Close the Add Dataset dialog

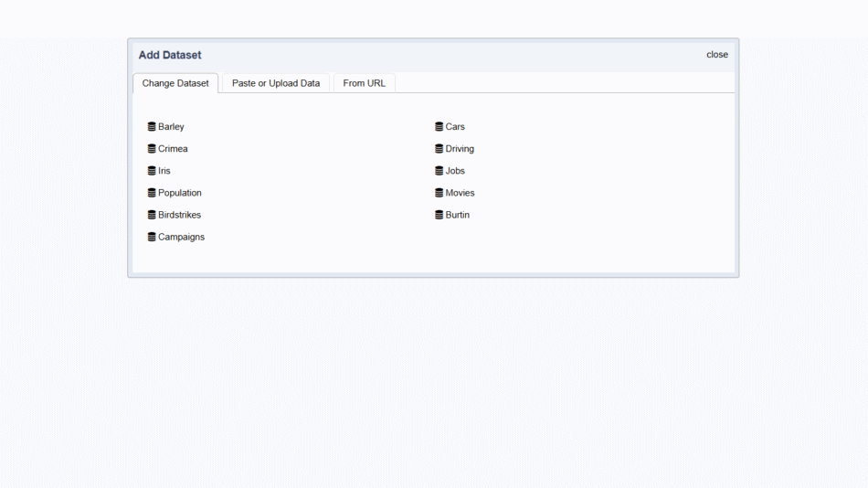(717, 55)
